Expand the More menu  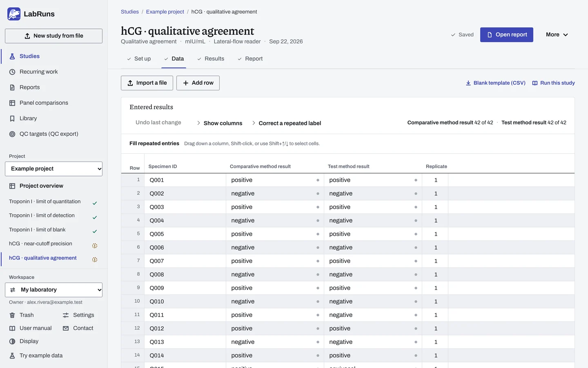tap(557, 35)
